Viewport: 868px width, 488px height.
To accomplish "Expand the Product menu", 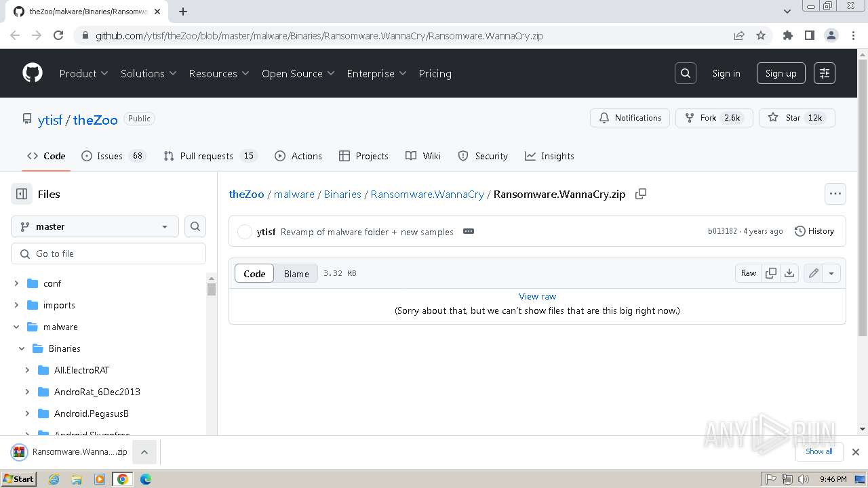I will (83, 73).
